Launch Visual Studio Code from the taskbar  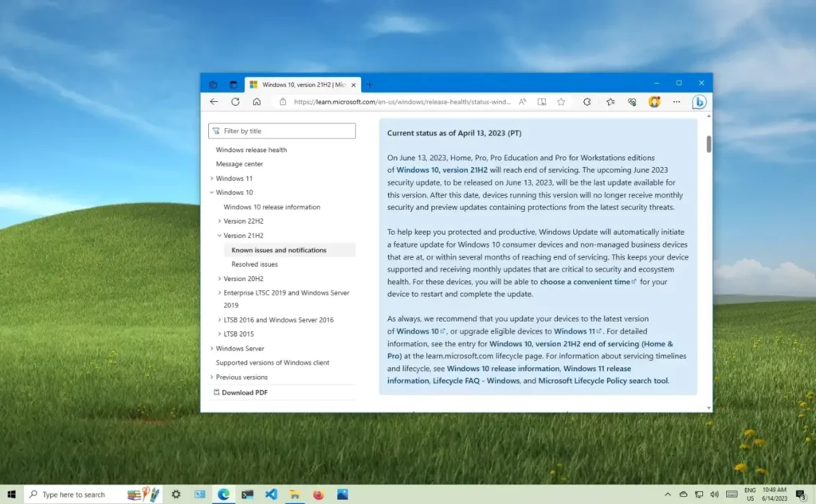coord(271,494)
